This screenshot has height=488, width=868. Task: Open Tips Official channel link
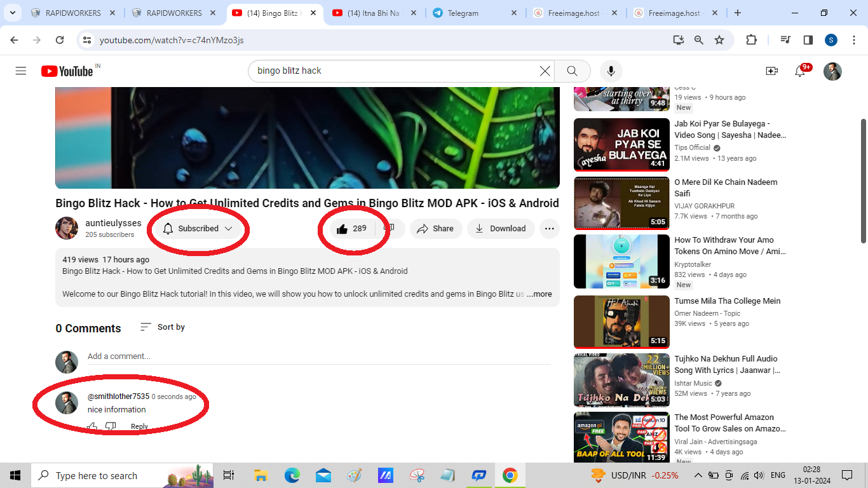point(693,147)
